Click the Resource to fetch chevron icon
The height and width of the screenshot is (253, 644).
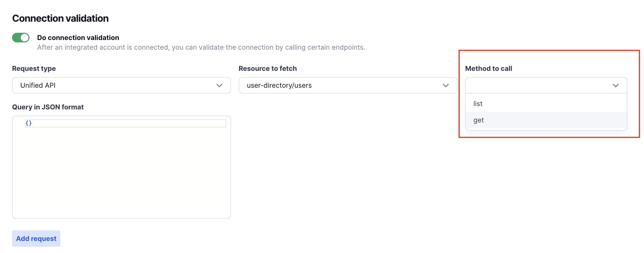[446, 86]
